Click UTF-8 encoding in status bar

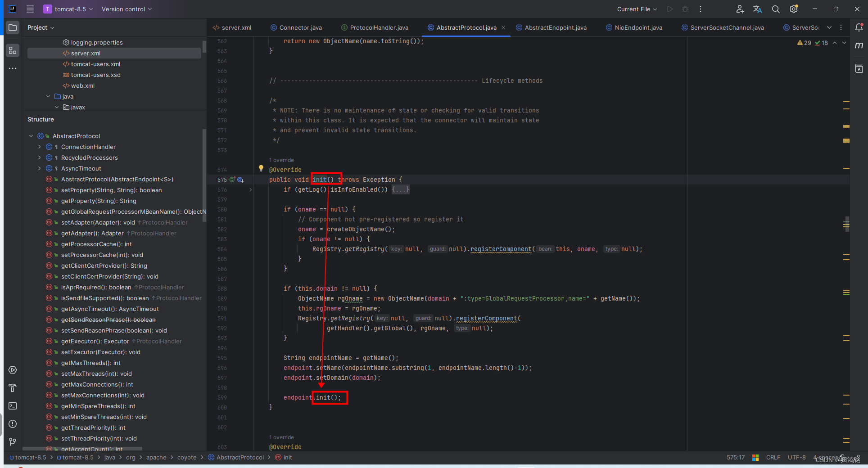click(x=796, y=457)
